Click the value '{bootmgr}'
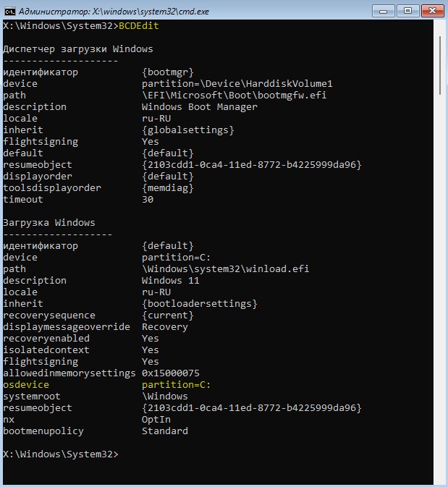This screenshot has height=487, width=448. [168, 72]
